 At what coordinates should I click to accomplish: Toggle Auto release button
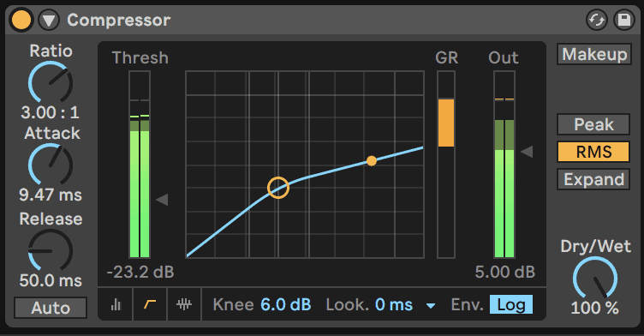(x=51, y=308)
